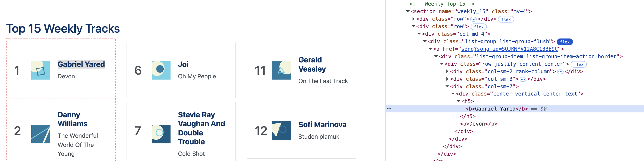Expand the col-sm-3 div node
The image size is (644, 161).
pos(447,79)
